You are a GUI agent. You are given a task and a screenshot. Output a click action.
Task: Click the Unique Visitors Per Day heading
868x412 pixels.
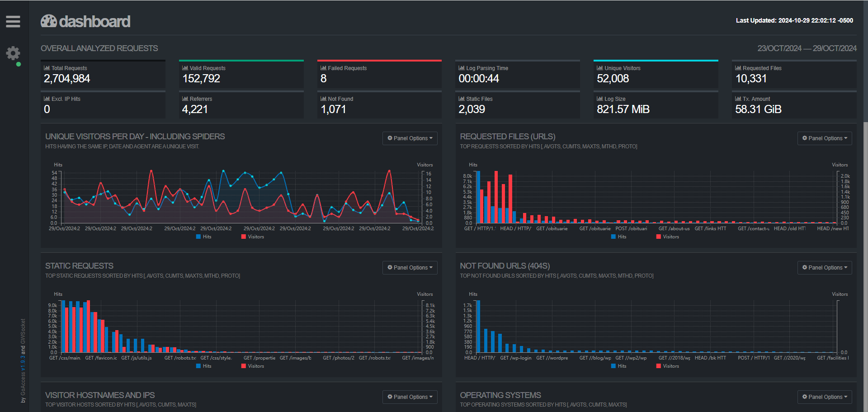pyautogui.click(x=135, y=137)
